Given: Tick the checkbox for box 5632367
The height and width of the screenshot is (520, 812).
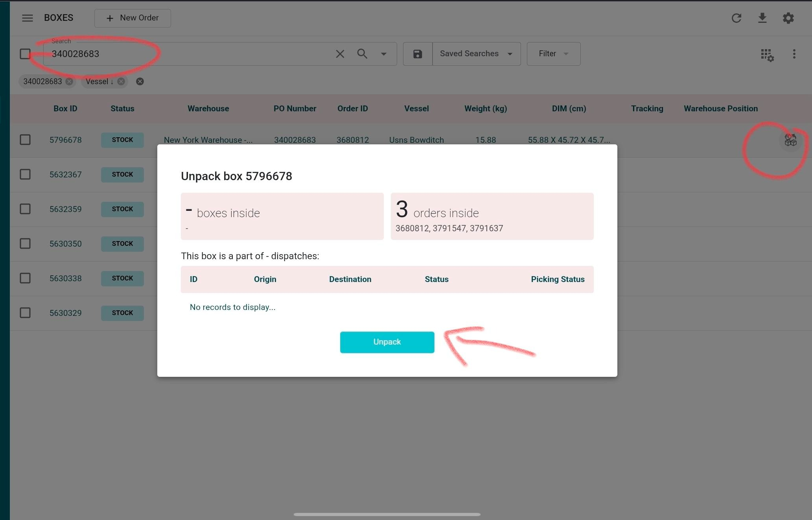Looking at the screenshot, I should pyautogui.click(x=25, y=174).
